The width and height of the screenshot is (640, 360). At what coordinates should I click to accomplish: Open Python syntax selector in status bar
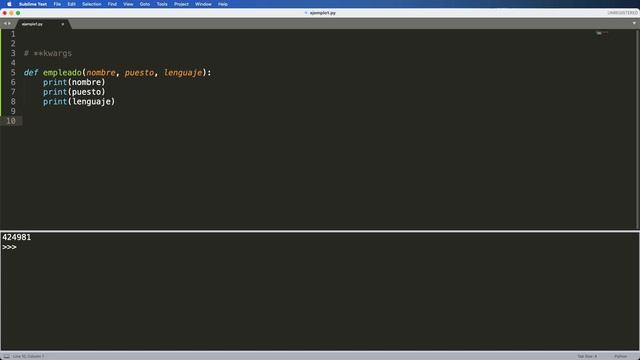click(620, 356)
